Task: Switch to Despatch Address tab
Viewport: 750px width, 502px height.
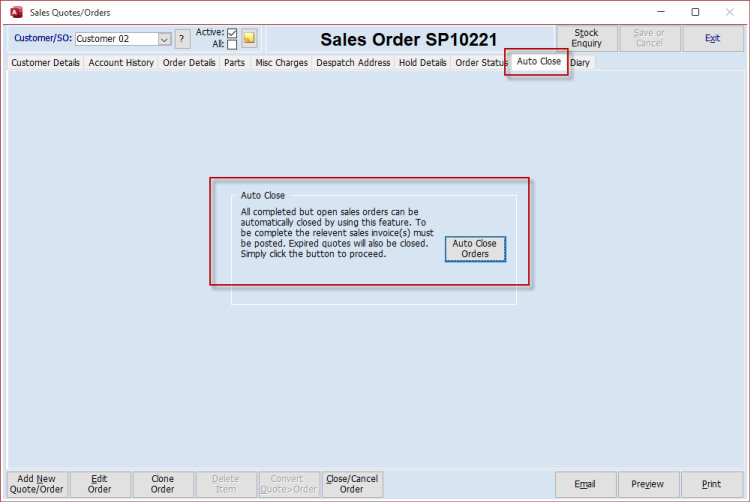Action: pos(353,63)
